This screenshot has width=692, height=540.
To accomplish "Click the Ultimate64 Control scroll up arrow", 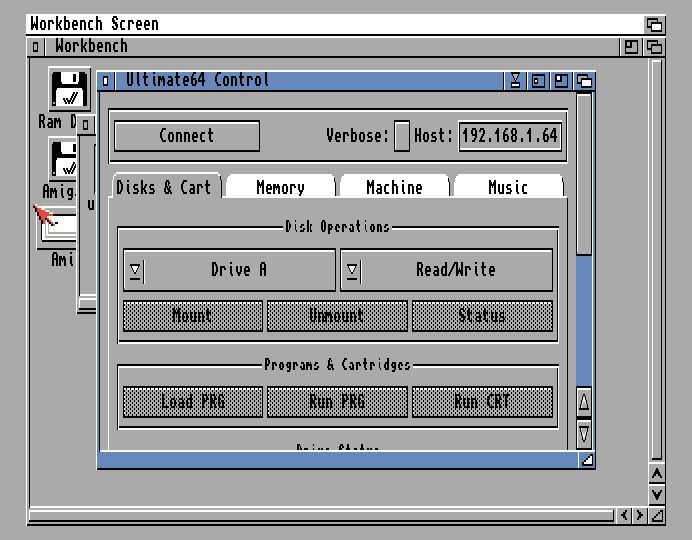I will pyautogui.click(x=583, y=402).
